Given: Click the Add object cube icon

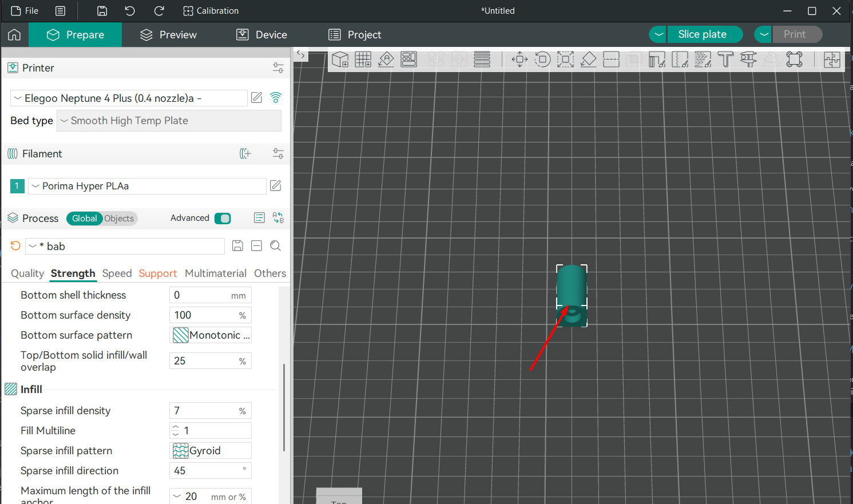Looking at the screenshot, I should (340, 59).
